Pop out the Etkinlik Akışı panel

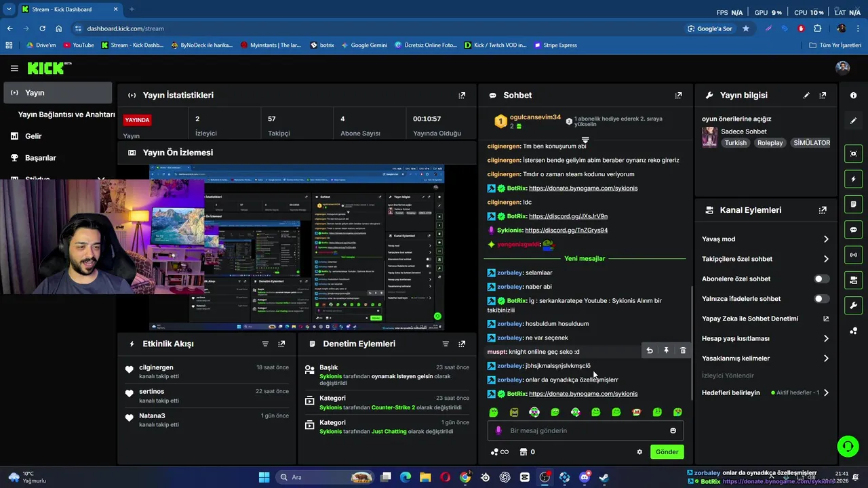281,344
